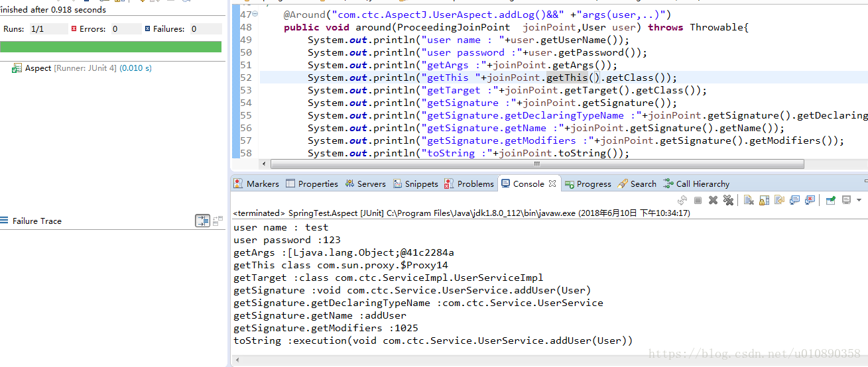The image size is (868, 367).
Task: Click the green JUnit progress bar
Action: [111, 46]
